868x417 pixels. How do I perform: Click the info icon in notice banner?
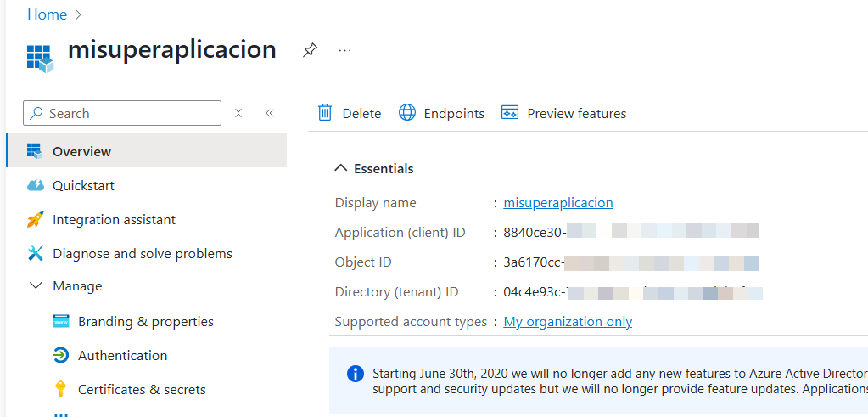tap(356, 374)
